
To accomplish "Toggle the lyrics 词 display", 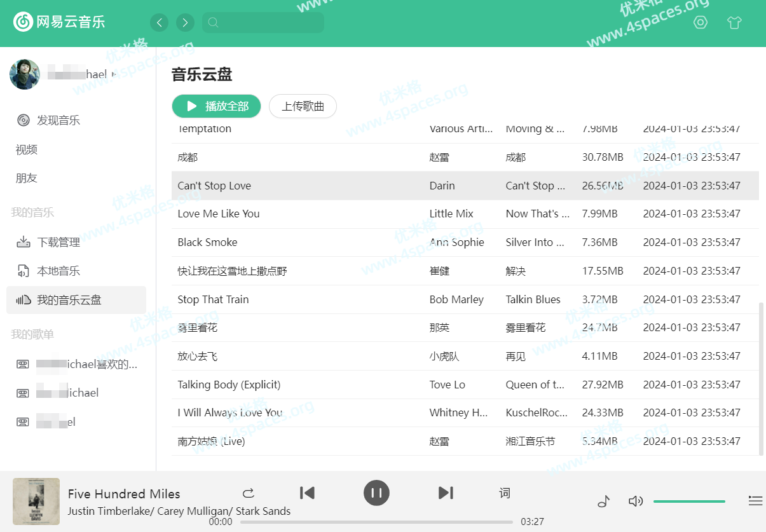I will click(505, 493).
